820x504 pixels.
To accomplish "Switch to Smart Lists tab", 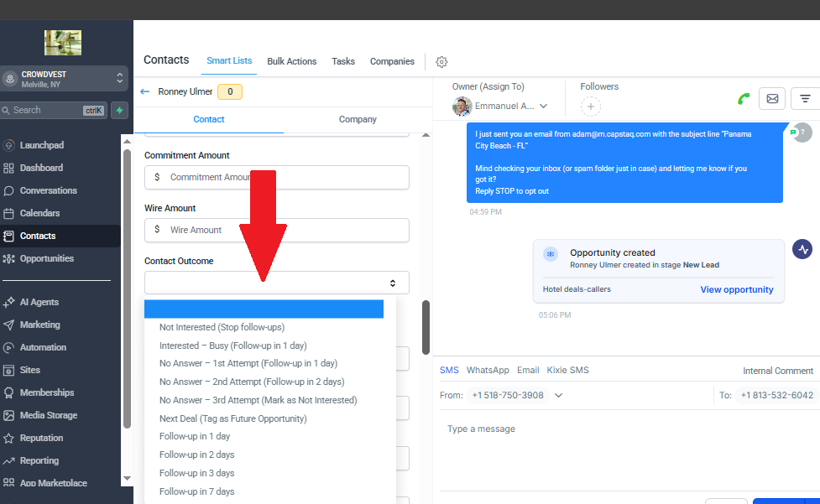I will pyautogui.click(x=229, y=60).
